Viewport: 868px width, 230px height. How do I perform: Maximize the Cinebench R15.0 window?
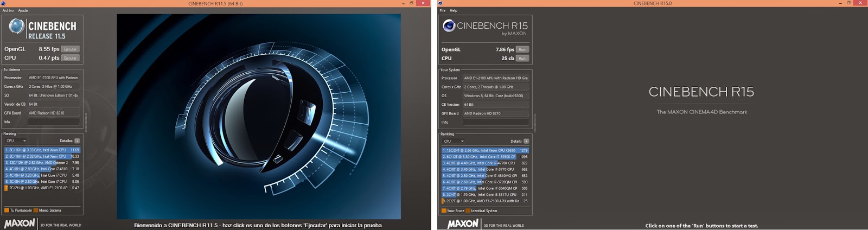click(x=849, y=3)
